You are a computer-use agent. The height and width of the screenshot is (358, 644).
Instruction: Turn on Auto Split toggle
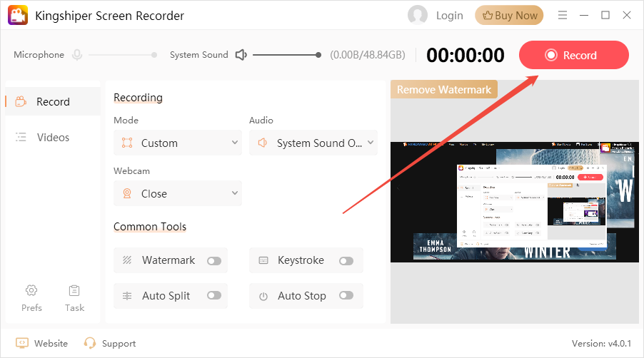pyautogui.click(x=214, y=295)
